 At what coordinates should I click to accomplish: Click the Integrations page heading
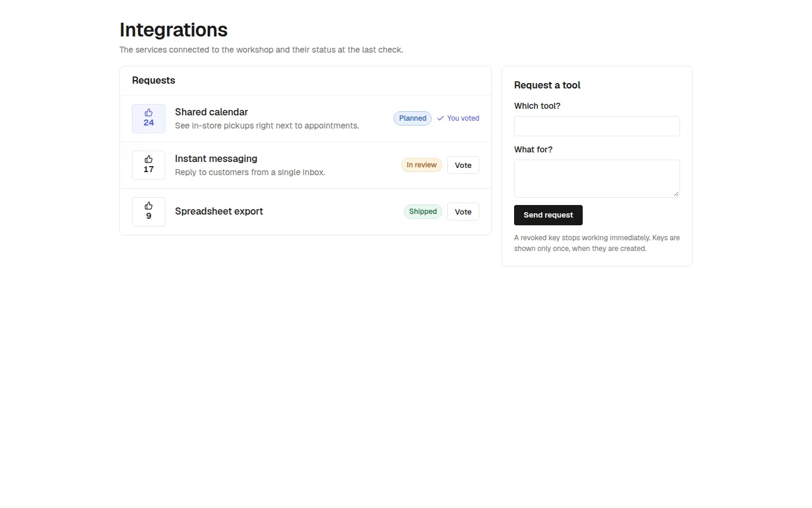point(174,30)
